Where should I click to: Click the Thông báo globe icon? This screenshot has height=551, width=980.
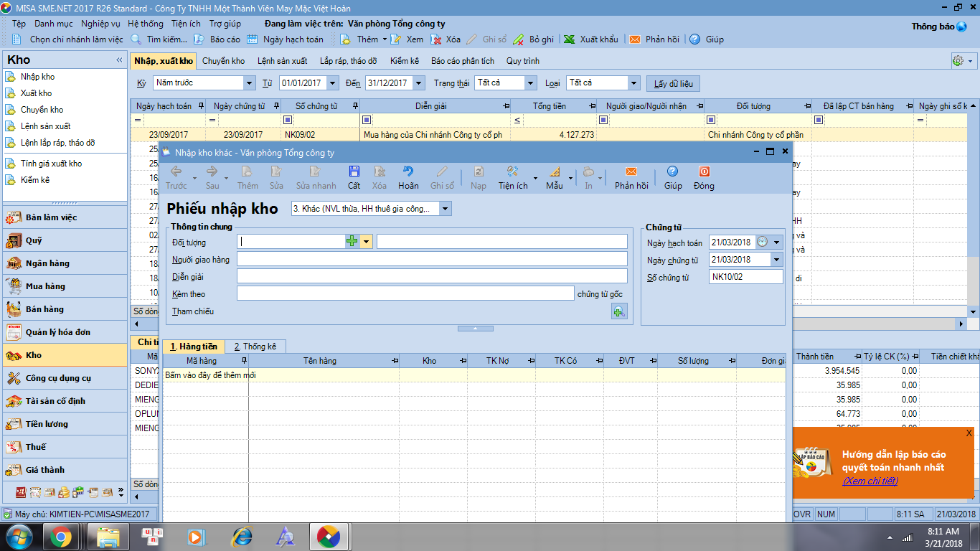pyautogui.click(x=961, y=27)
